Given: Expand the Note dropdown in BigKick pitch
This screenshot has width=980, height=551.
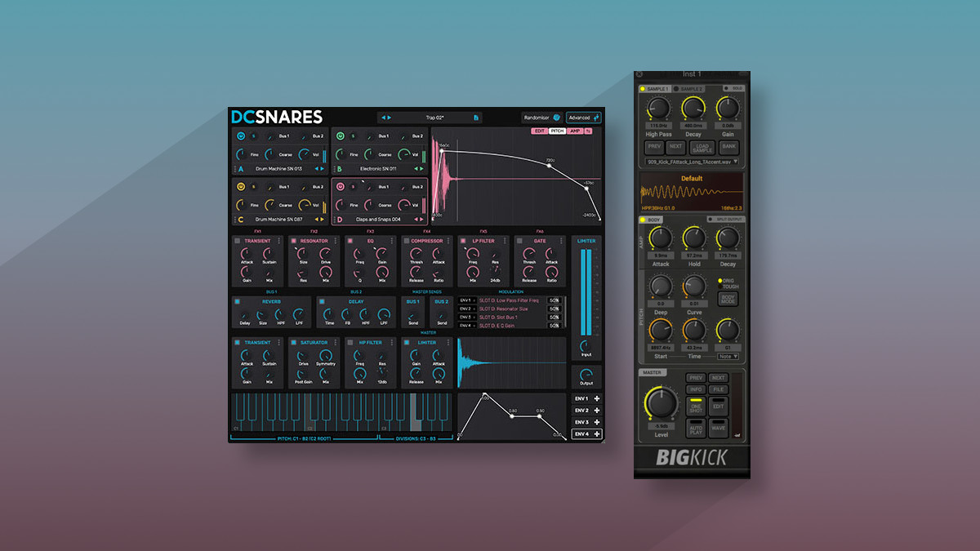Looking at the screenshot, I should [x=728, y=356].
